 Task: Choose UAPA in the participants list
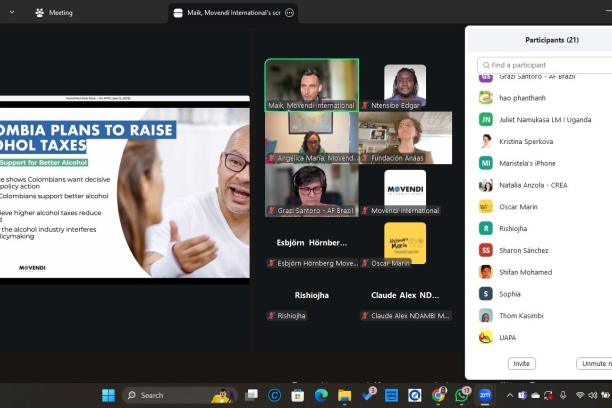[x=507, y=338]
